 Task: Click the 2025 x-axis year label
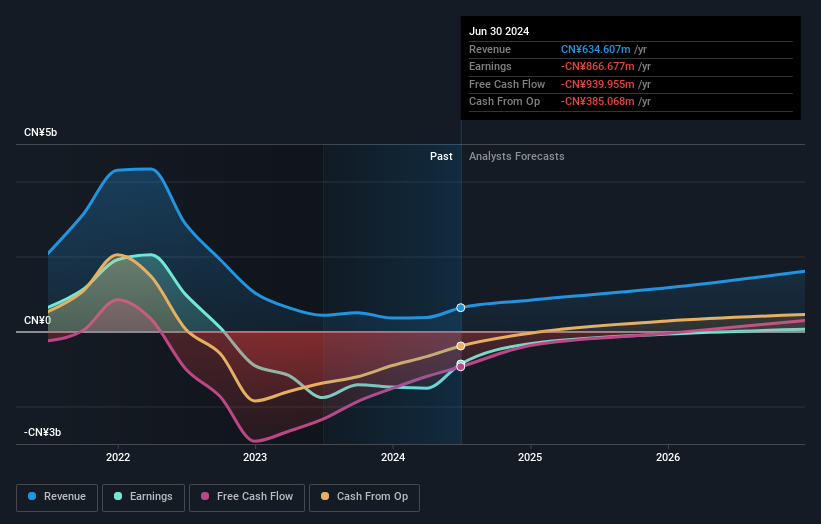530,458
